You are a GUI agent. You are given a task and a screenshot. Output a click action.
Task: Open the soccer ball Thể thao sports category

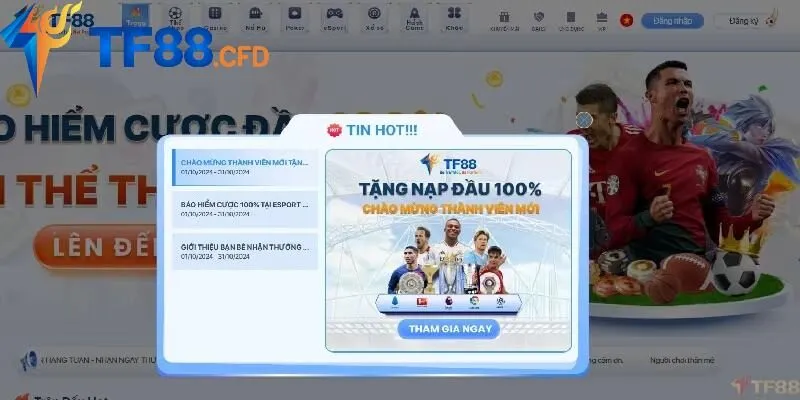tap(176, 18)
